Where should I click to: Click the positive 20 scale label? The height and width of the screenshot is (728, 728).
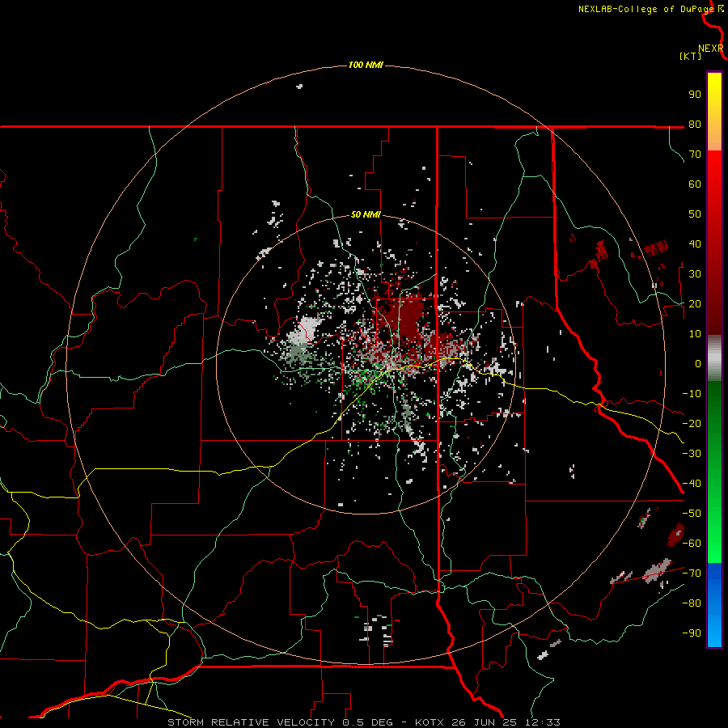pyautogui.click(x=695, y=303)
